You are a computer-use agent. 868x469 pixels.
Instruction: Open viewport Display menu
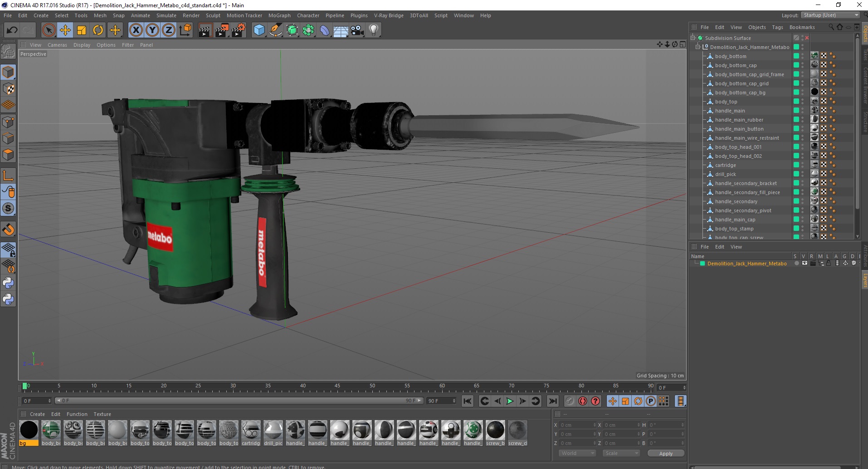click(82, 45)
